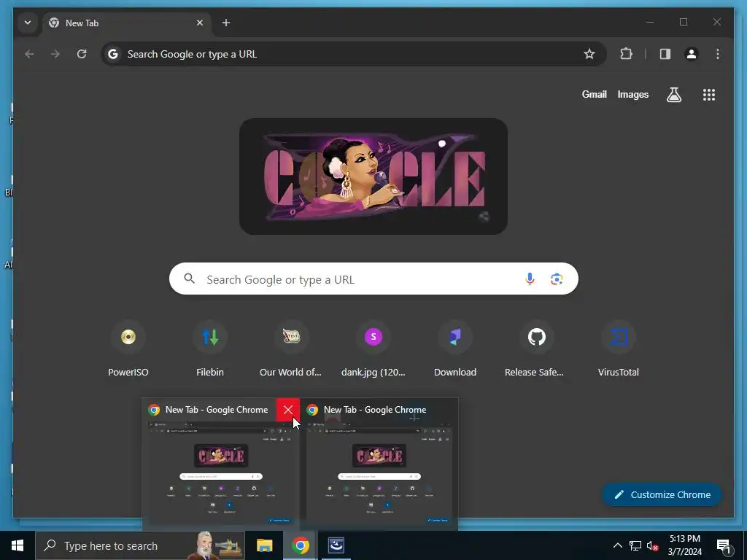Image resolution: width=747 pixels, height=560 pixels.
Task: Reload the current page
Action: 82,54
